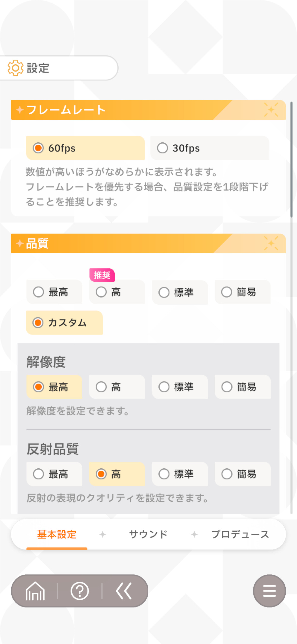Select the カスタム quality option

(64, 323)
